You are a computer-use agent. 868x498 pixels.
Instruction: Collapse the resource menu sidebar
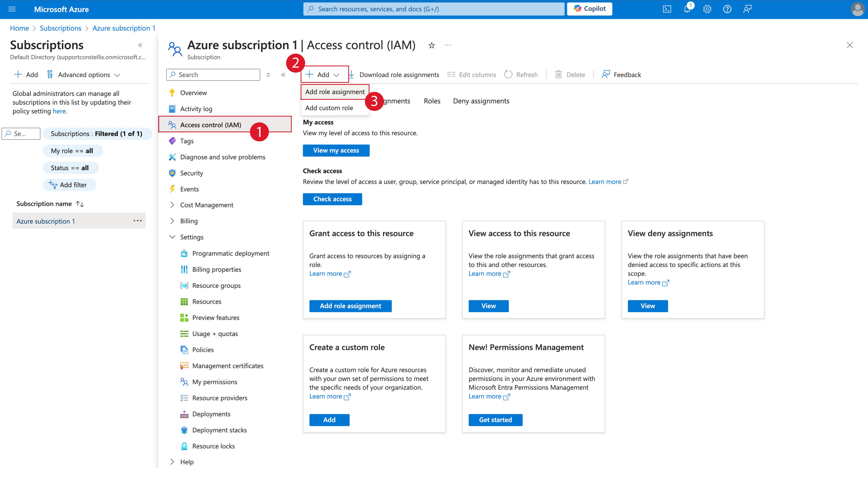point(283,75)
